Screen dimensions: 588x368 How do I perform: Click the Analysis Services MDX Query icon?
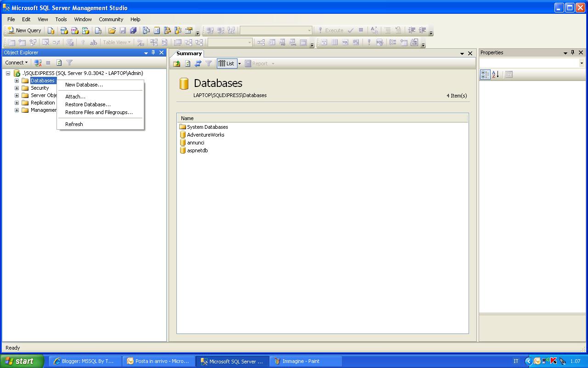click(64, 30)
